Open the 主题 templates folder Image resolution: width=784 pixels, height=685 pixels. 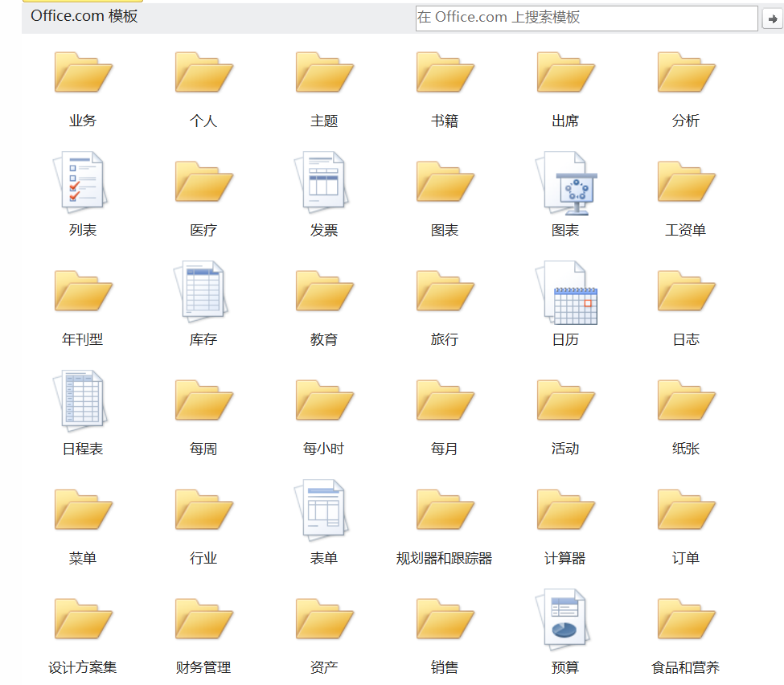pyautogui.click(x=324, y=72)
